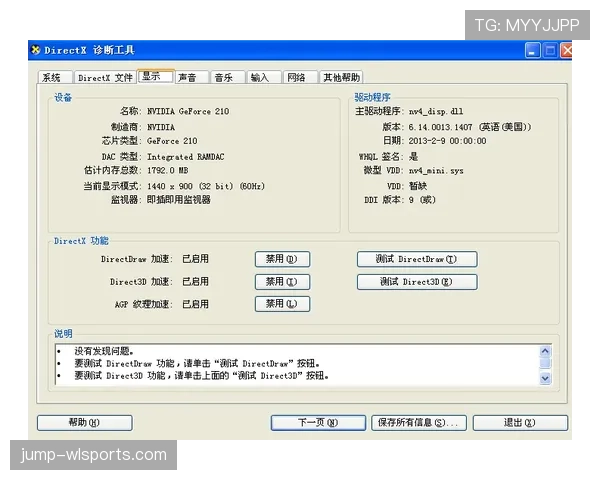Image resolution: width=600 pixels, height=480 pixels.
Task: Click the note about 测试 Direct3D 按钮
Action: (202, 376)
